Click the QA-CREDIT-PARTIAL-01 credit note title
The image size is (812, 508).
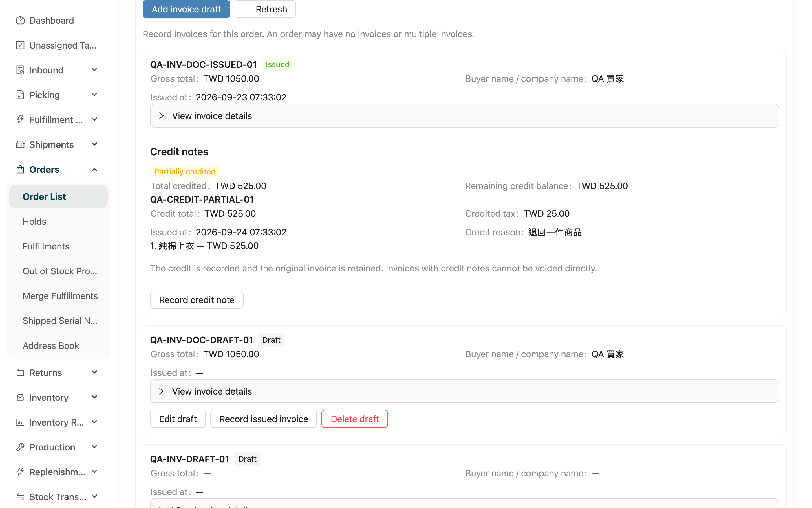(202, 200)
